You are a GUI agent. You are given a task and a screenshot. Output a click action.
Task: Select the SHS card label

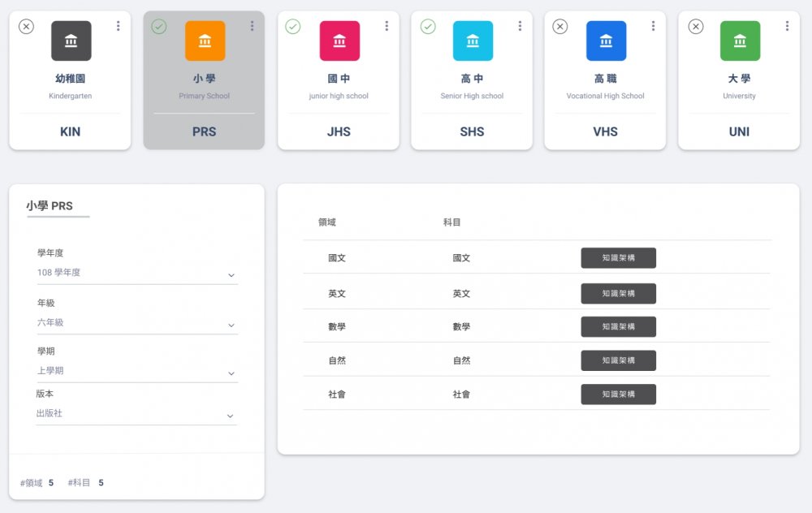pyautogui.click(x=472, y=131)
